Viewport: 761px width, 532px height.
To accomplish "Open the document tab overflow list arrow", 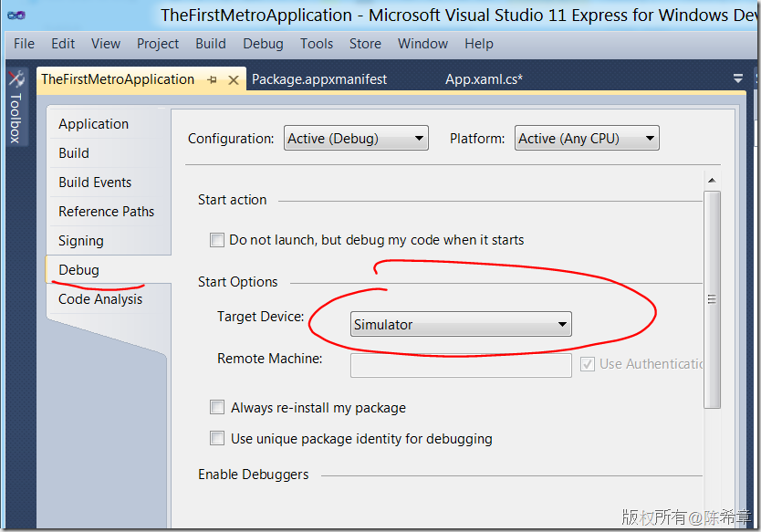I will pos(737,78).
